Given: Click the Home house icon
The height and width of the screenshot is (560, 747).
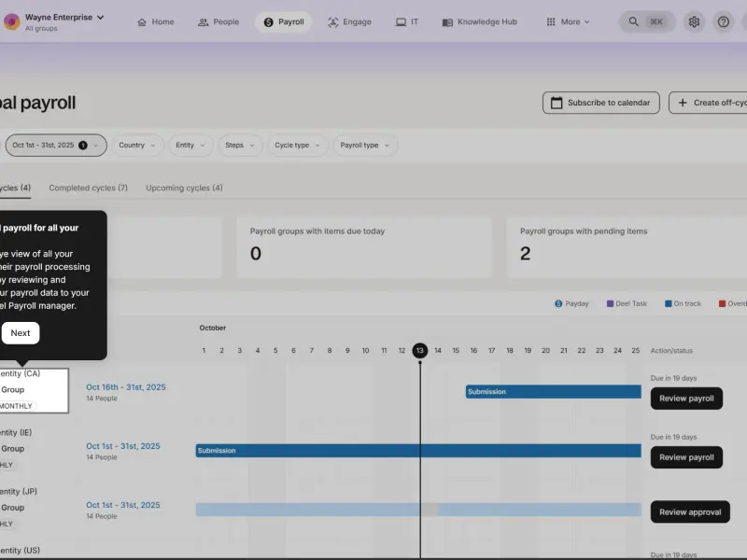Looking at the screenshot, I should click(142, 22).
